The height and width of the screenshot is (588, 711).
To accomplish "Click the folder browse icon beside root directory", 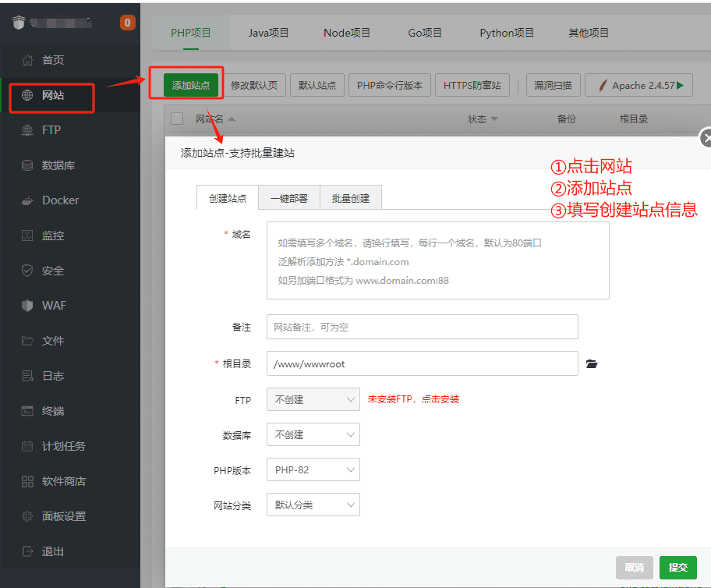I will pos(592,364).
